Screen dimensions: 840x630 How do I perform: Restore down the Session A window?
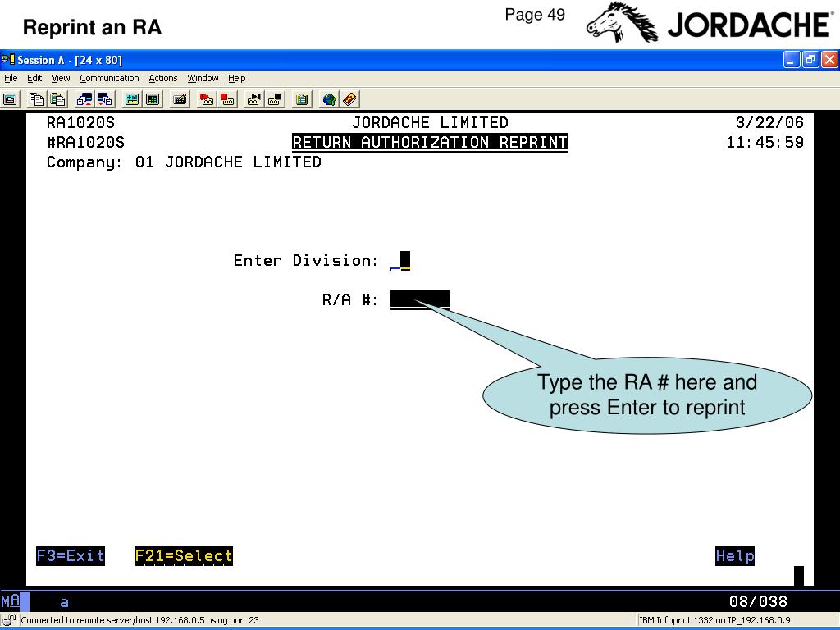[x=810, y=59]
